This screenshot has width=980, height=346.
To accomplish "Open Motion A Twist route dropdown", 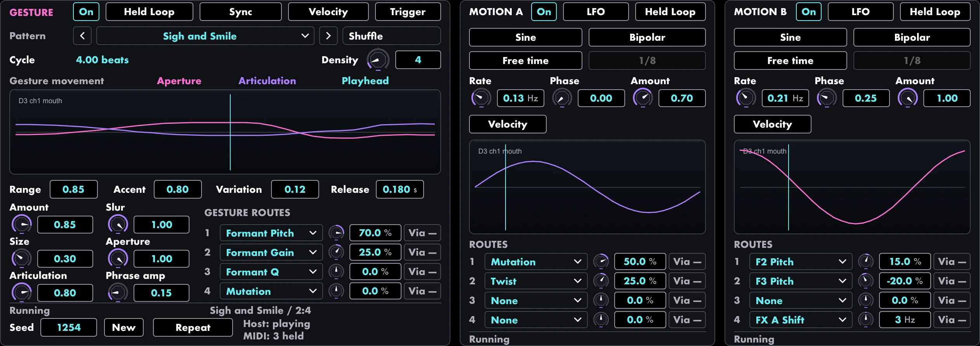I will point(536,281).
